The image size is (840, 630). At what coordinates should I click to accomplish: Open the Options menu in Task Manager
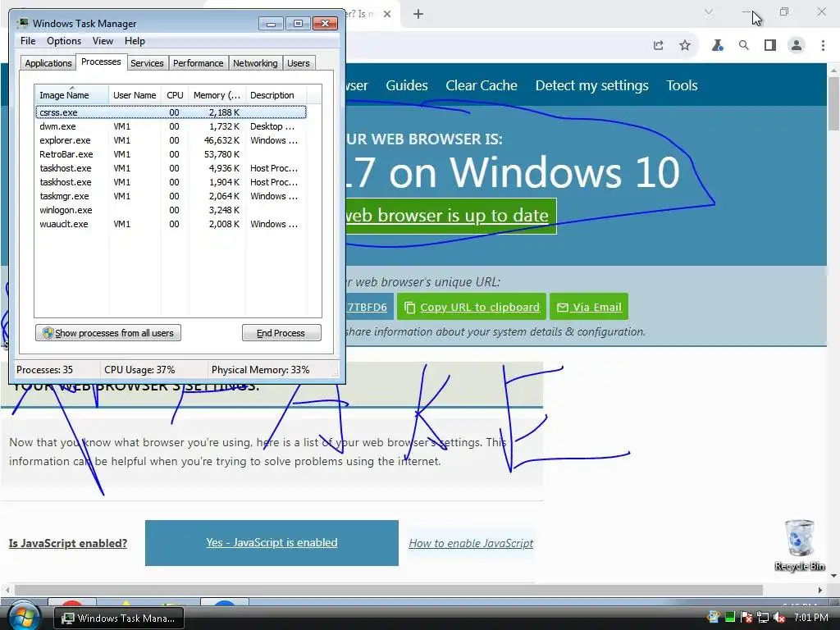pos(64,41)
